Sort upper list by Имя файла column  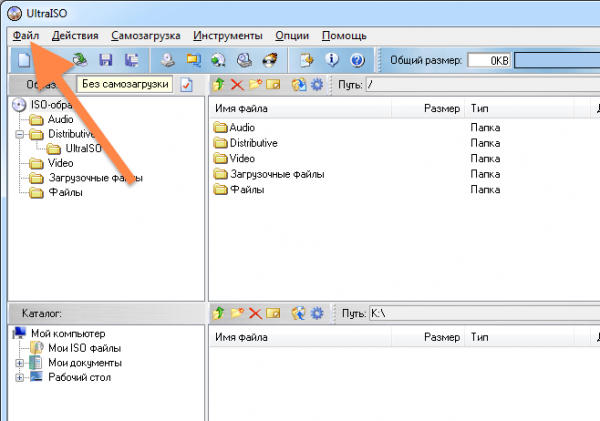(300, 109)
